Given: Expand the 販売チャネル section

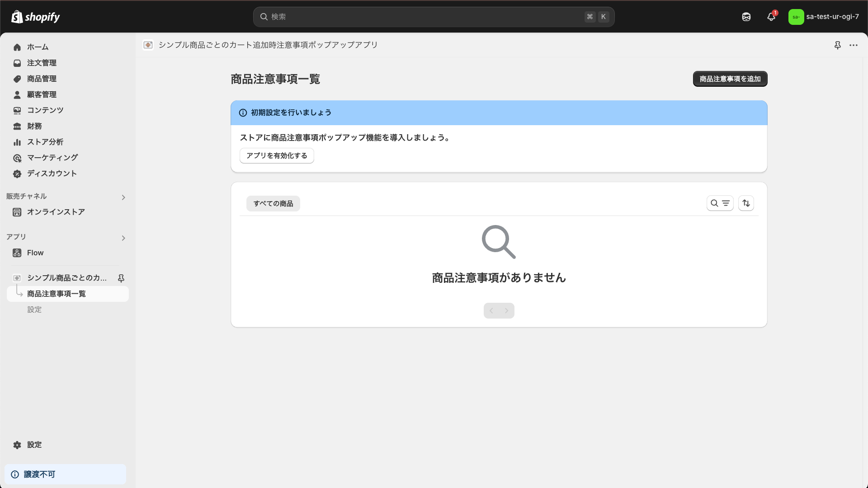Looking at the screenshot, I should click(123, 197).
